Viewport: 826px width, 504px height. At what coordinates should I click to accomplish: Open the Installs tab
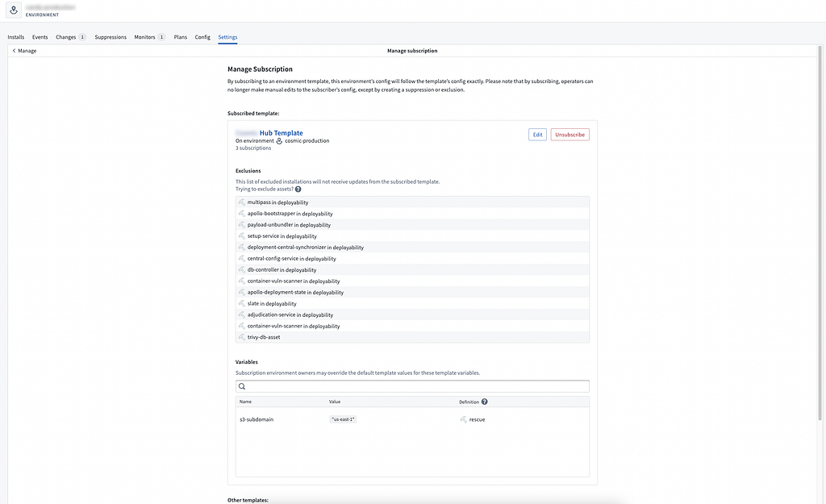pyautogui.click(x=16, y=37)
